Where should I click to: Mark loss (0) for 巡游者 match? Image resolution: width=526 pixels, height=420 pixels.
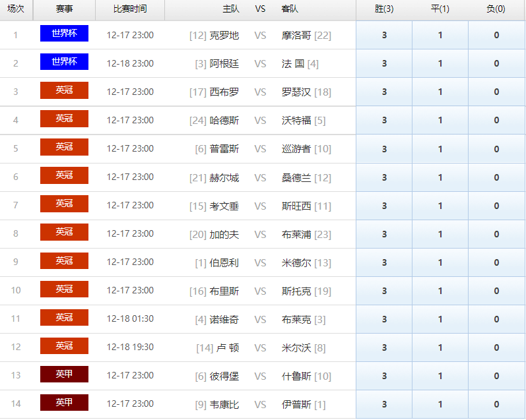pyautogui.click(x=496, y=149)
